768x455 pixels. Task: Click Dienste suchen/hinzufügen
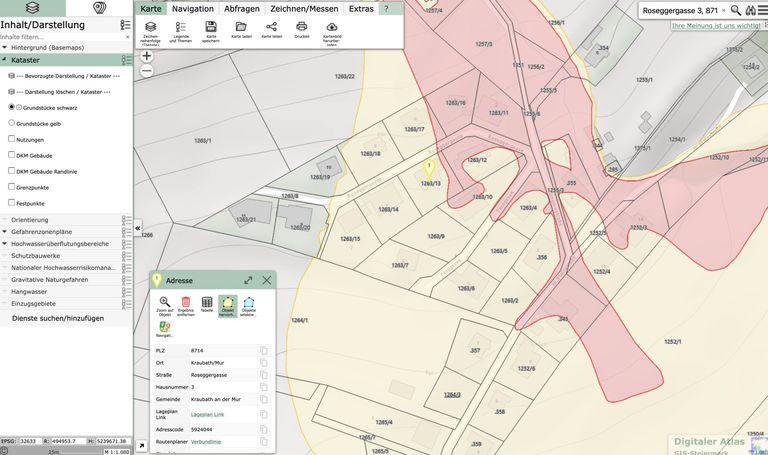tap(57, 318)
